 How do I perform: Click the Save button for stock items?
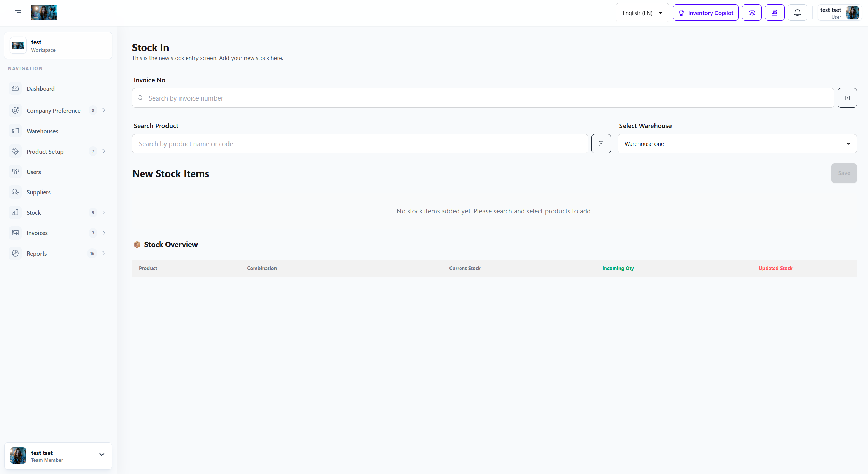pos(844,173)
